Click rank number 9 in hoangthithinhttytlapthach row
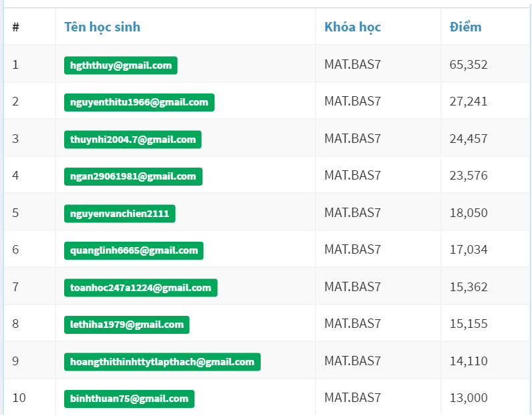Screen dimensions: 532x416 click(x=15, y=361)
